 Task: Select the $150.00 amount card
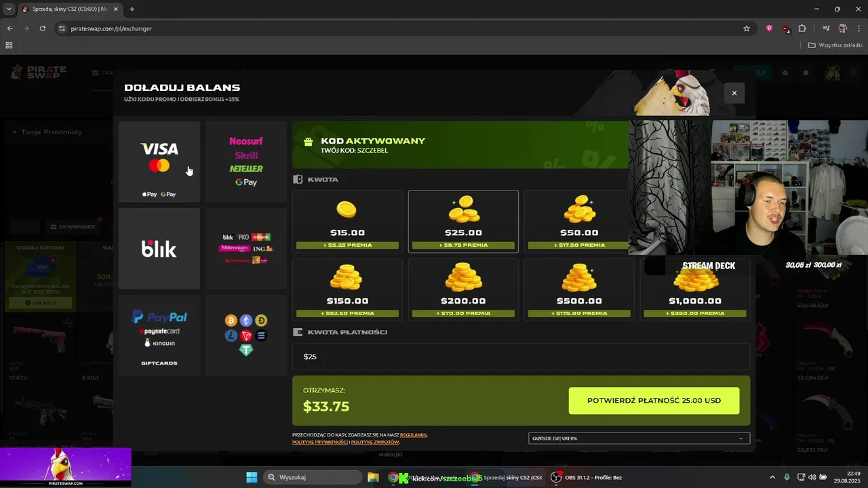[x=347, y=289]
